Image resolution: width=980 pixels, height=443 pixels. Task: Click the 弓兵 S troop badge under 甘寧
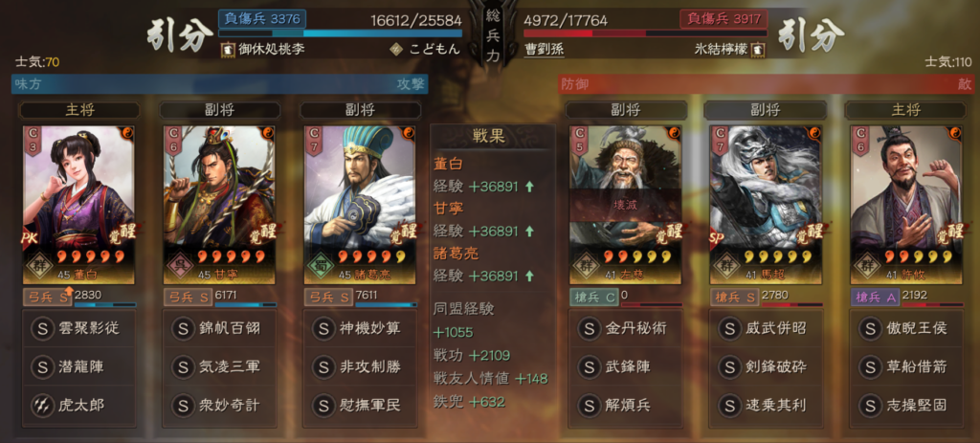[x=188, y=297]
